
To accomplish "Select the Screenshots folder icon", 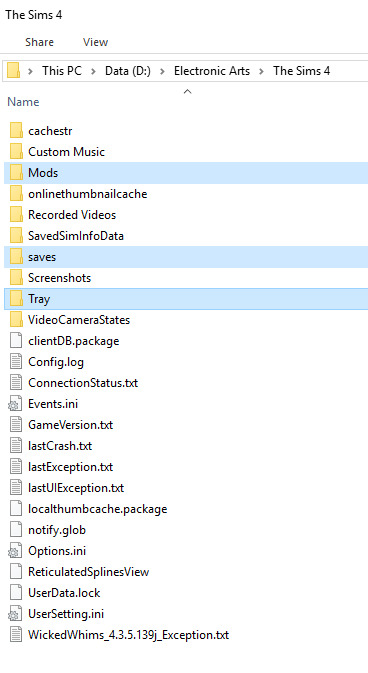I will click(16, 278).
